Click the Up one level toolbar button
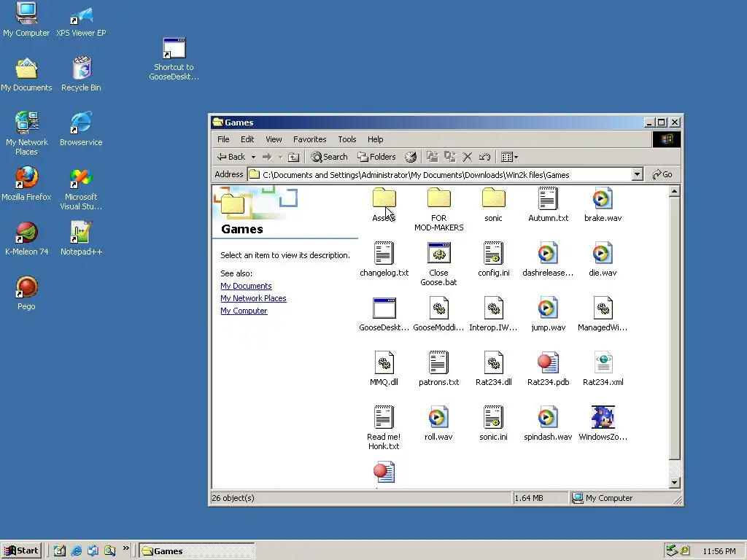Viewport: 747px width, 560px height. tap(294, 157)
